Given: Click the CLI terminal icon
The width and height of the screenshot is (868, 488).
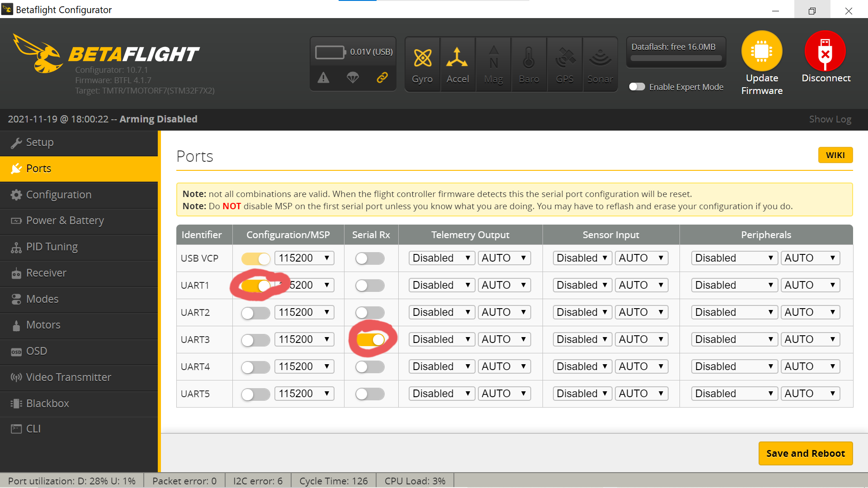Looking at the screenshot, I should tap(16, 429).
